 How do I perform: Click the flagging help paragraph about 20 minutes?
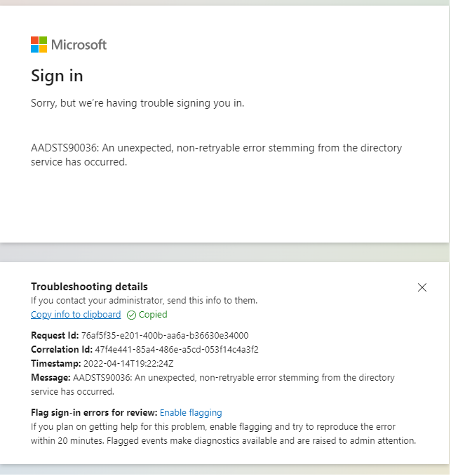pos(223,433)
